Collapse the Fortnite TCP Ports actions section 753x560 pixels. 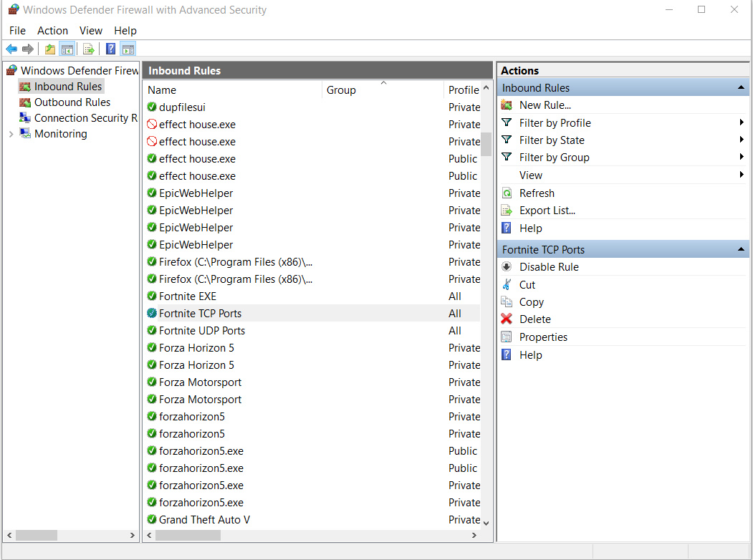741,249
